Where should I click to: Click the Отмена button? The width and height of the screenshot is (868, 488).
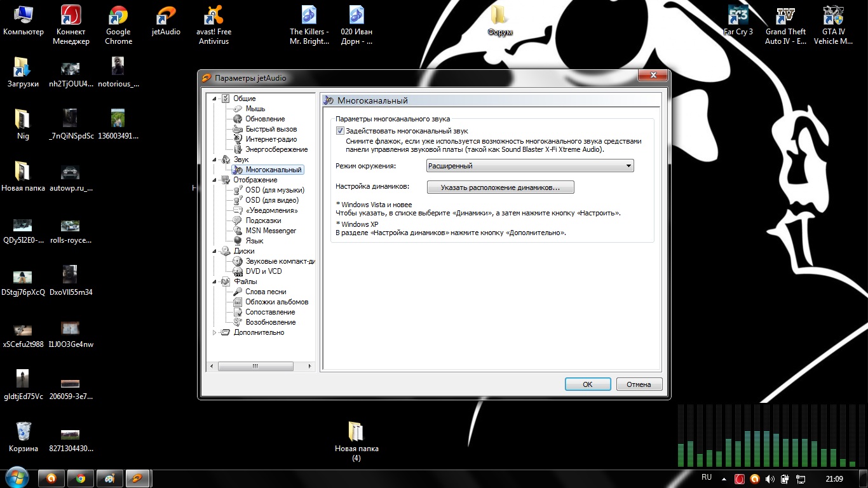(639, 384)
